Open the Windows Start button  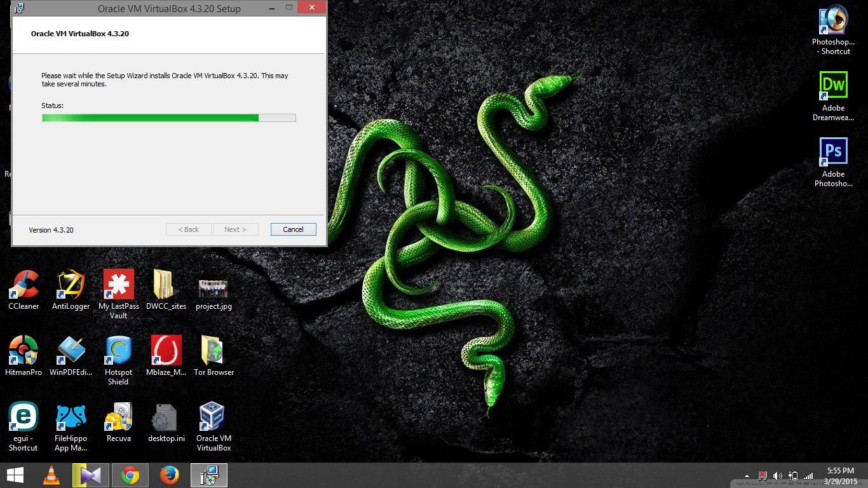(15, 475)
